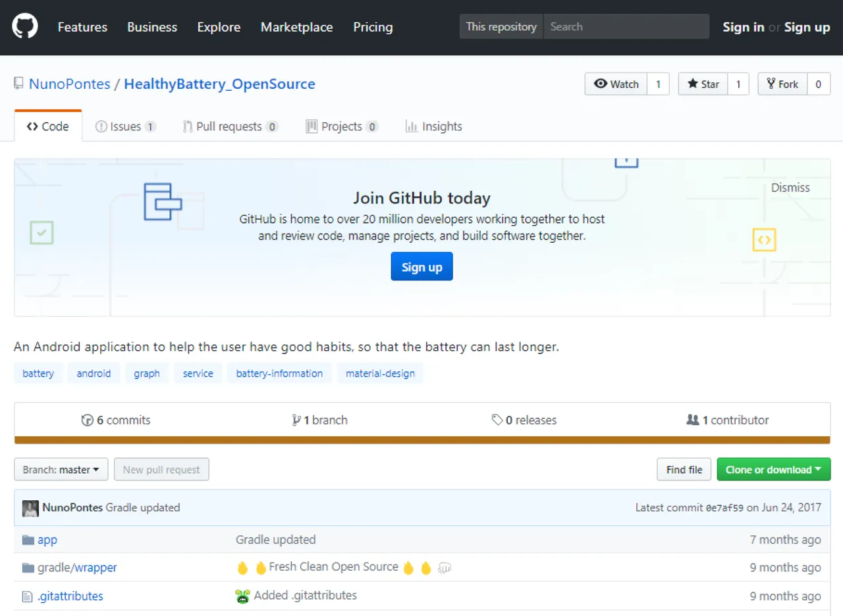Click the '7 months ago' timestamp

coord(786,540)
